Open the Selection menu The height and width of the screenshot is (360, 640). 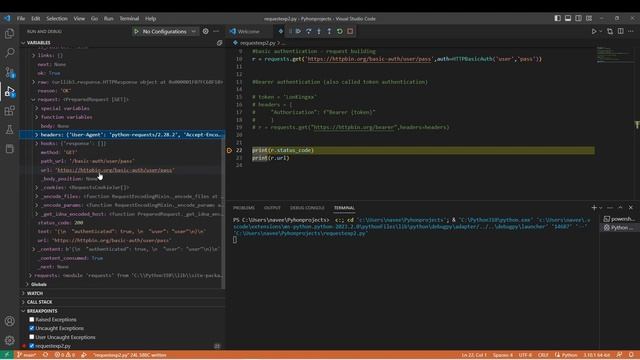click(x=57, y=18)
